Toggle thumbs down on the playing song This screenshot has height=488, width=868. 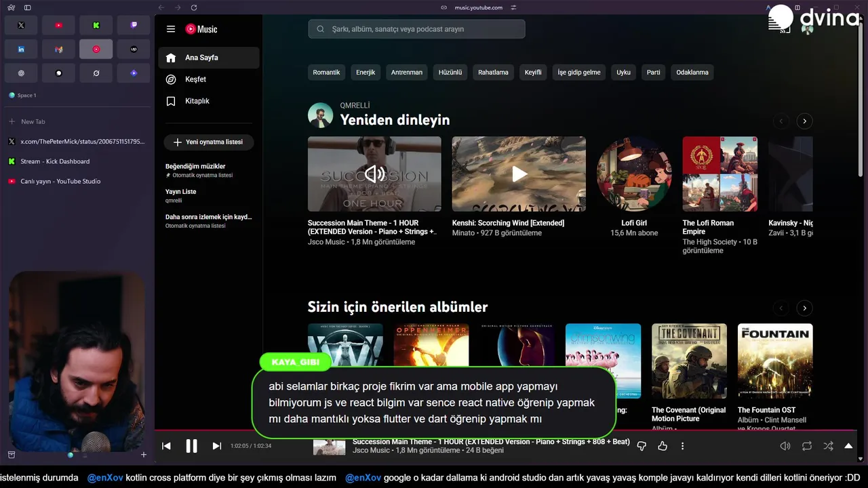pyautogui.click(x=642, y=446)
